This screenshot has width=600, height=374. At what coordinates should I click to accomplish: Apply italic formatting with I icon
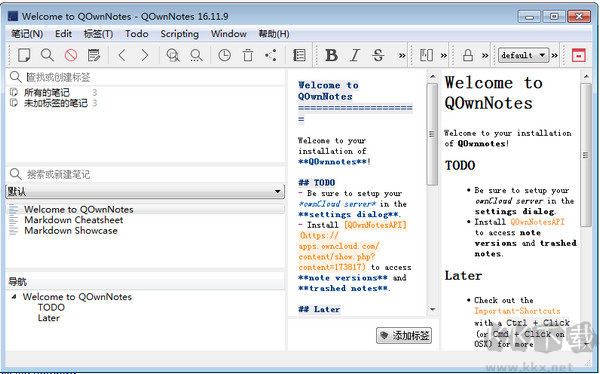pos(355,55)
